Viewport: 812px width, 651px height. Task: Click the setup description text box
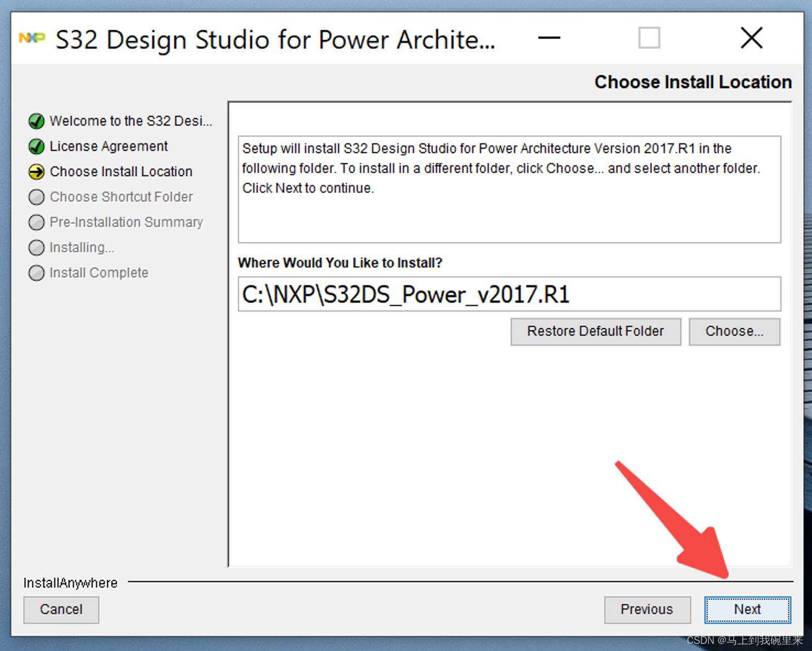pos(509,189)
